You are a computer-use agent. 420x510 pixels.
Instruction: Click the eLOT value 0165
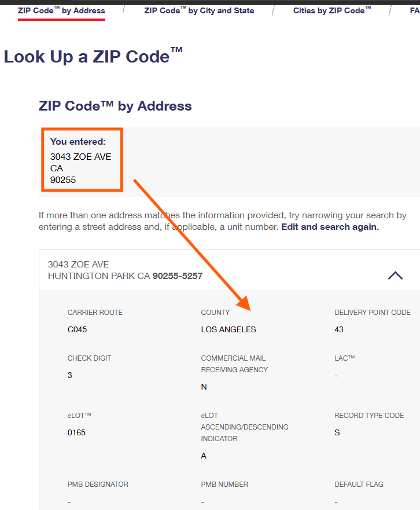coord(76,432)
